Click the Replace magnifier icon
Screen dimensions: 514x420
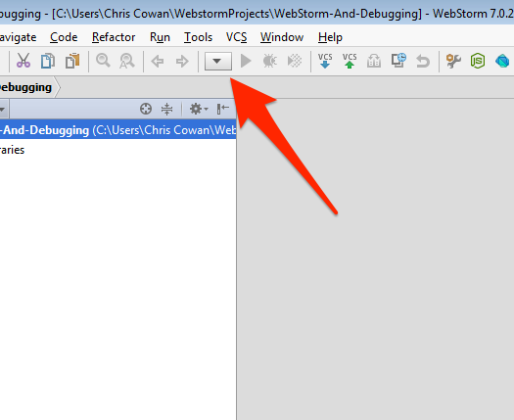(127, 61)
